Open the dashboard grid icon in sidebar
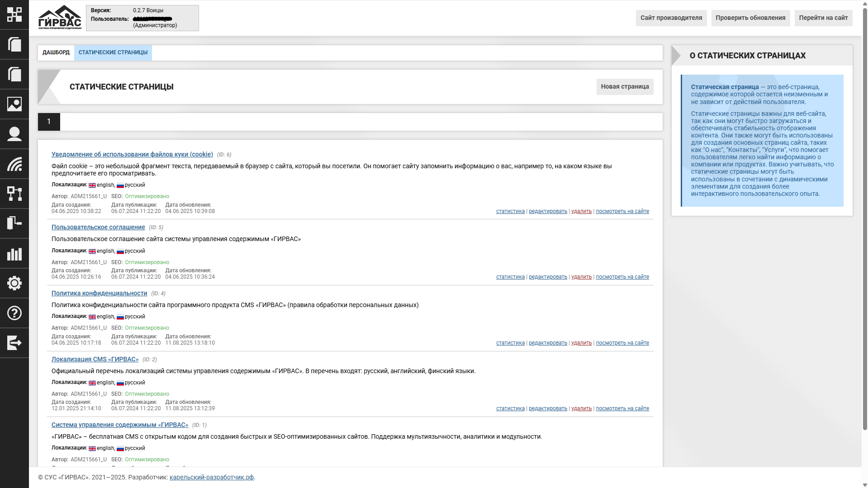Image resolution: width=868 pixels, height=488 pixels. [x=14, y=14]
